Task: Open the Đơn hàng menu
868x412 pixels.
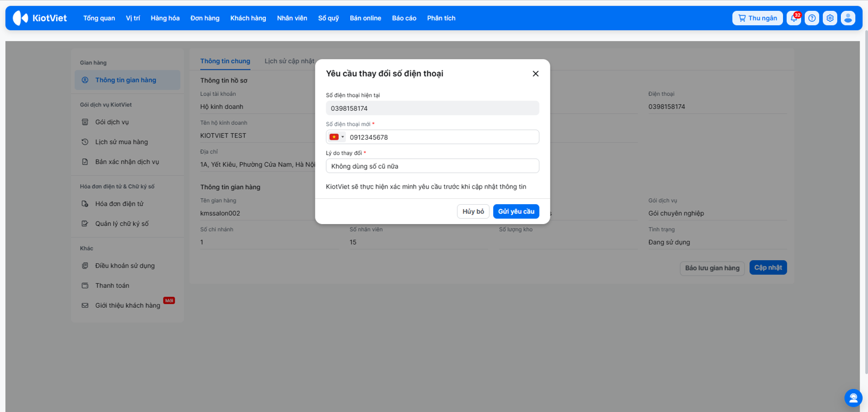Action: [205, 18]
